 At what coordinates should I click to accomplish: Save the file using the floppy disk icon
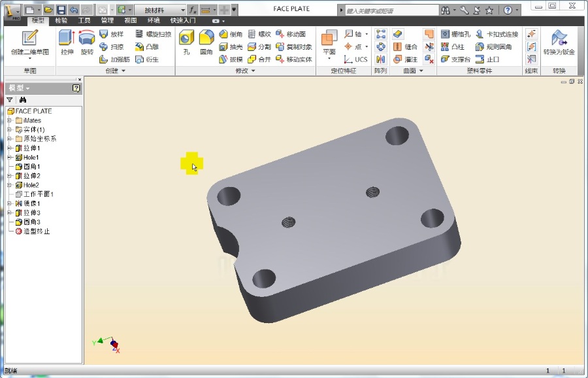(61, 10)
